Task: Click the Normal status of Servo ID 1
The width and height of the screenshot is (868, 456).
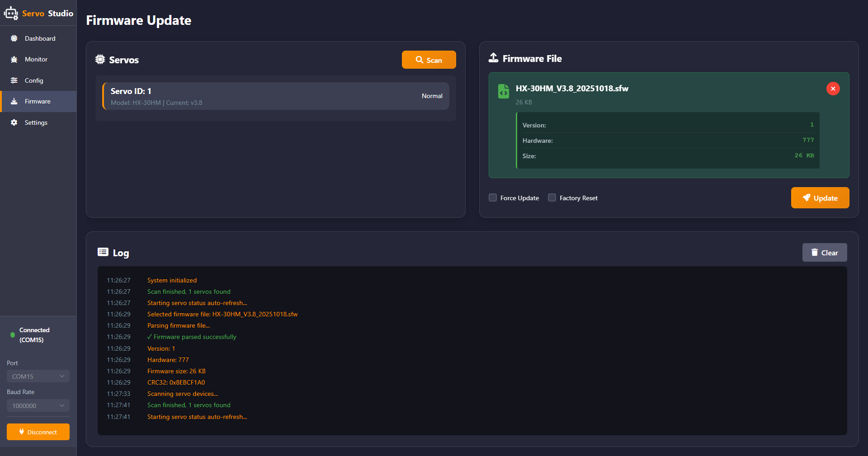Action: pos(432,96)
